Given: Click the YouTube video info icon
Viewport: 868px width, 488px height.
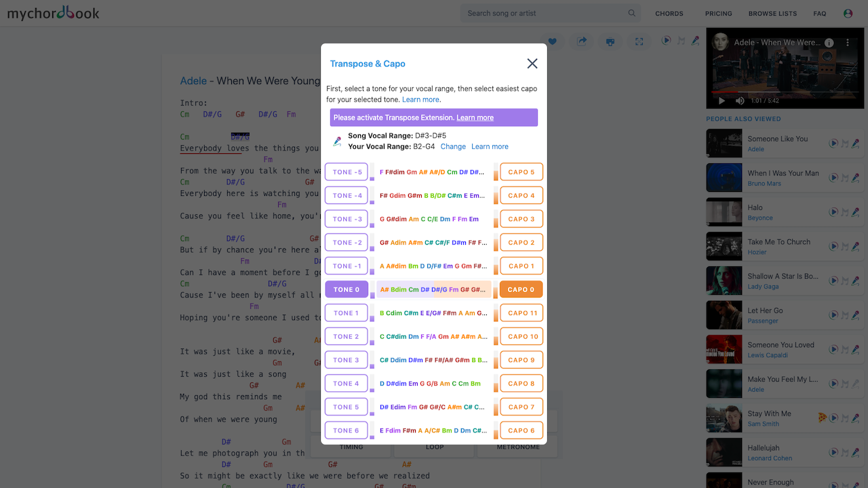Looking at the screenshot, I should click(829, 42).
